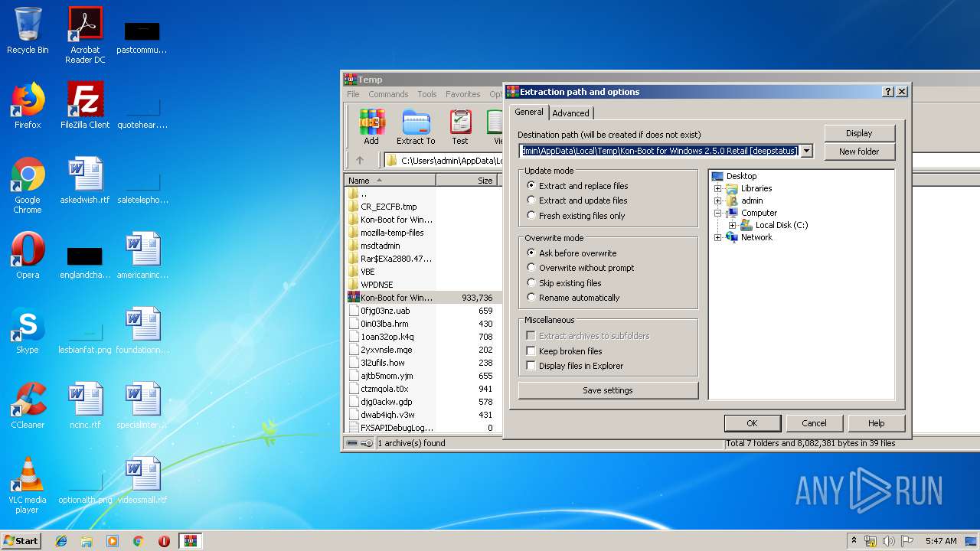Click Windows Explorer taskbar icon
The height and width of the screenshot is (551, 980).
pyautogui.click(x=87, y=541)
